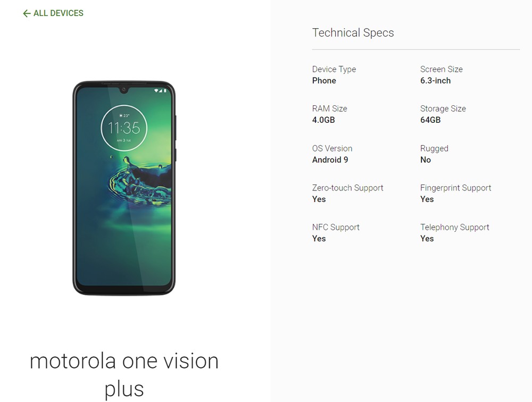532x402 pixels.
Task: Click the Technical Specs heading
Action: tap(353, 32)
